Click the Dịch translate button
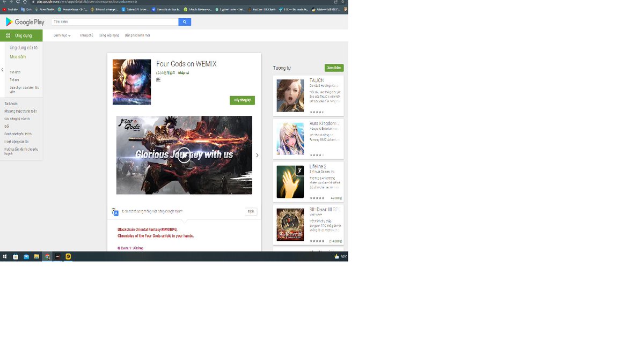Viewport: 644px width, 362px height. coord(251,211)
